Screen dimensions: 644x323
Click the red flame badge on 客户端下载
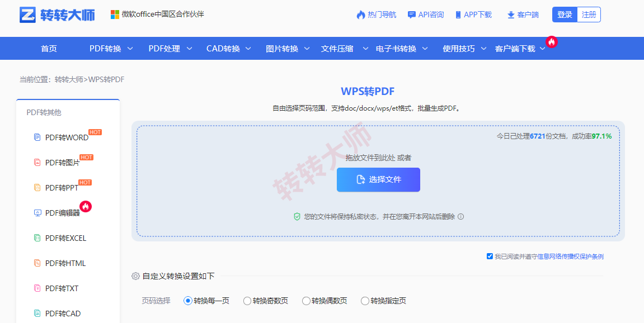(x=552, y=41)
